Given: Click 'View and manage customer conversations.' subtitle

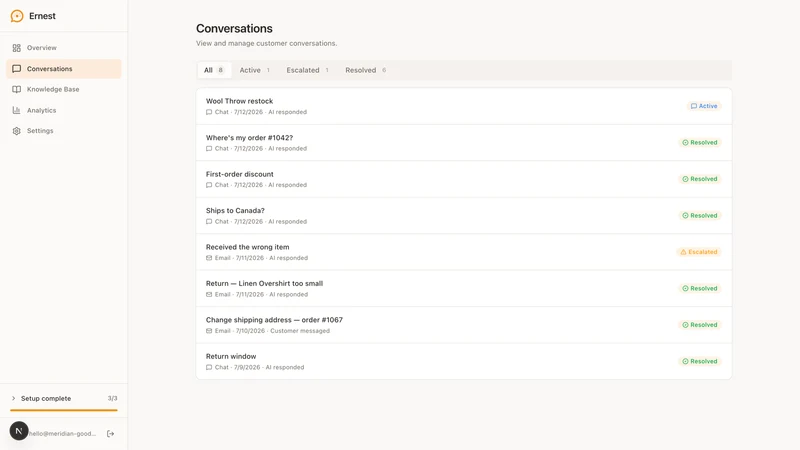Looking at the screenshot, I should [x=266, y=43].
